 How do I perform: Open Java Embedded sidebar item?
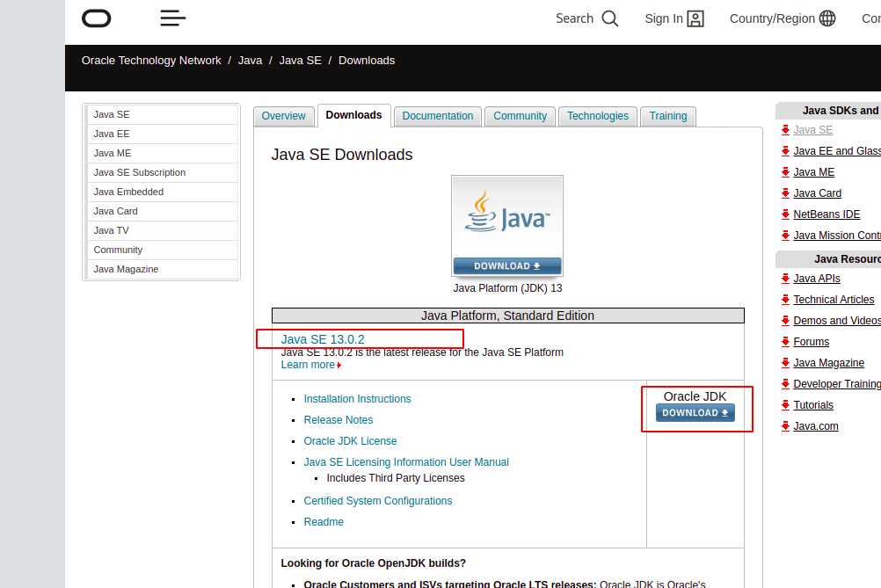pyautogui.click(x=163, y=192)
